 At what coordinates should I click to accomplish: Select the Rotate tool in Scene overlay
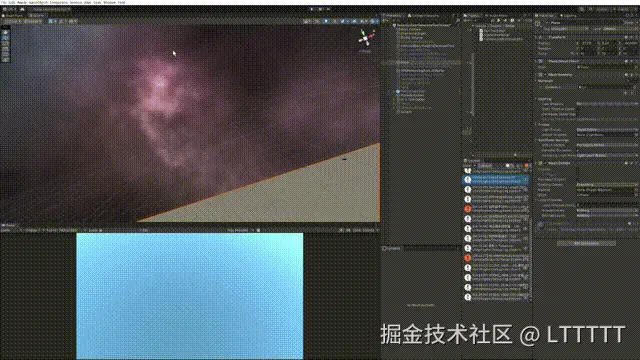pyautogui.click(x=5, y=43)
